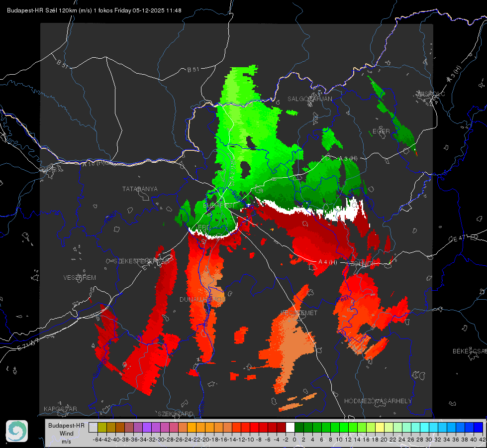
Task: Click the 'Budapest-HR Wind m/s' legend label
Action: click(67, 434)
